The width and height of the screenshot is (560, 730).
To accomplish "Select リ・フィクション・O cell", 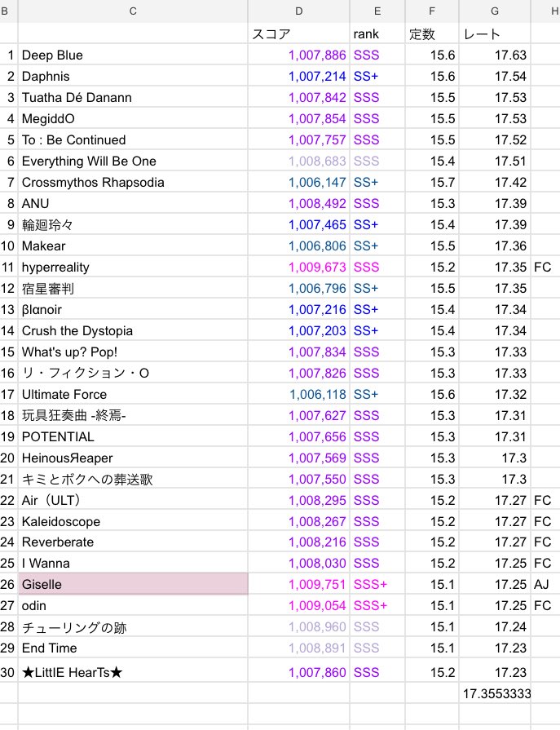I will click(x=133, y=373).
